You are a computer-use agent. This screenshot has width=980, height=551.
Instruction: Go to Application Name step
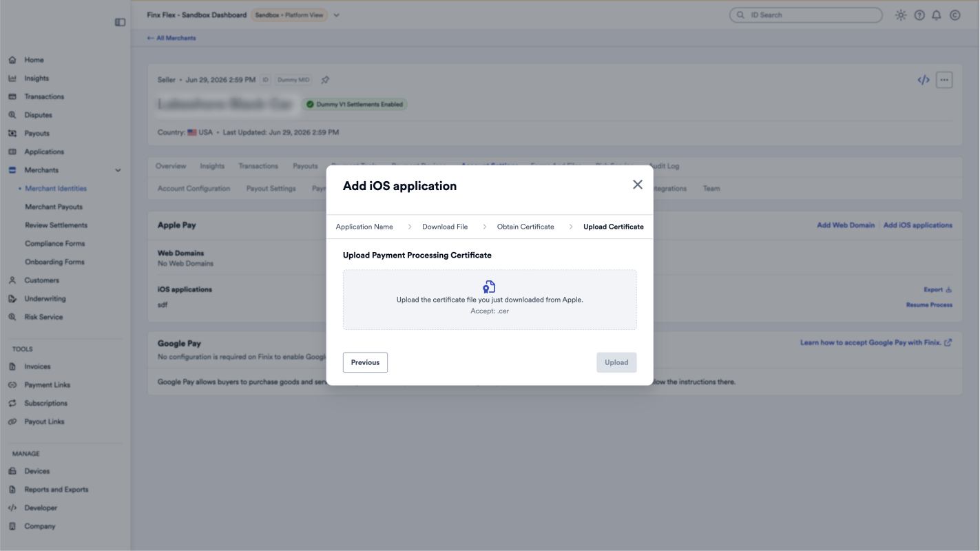pyautogui.click(x=364, y=227)
